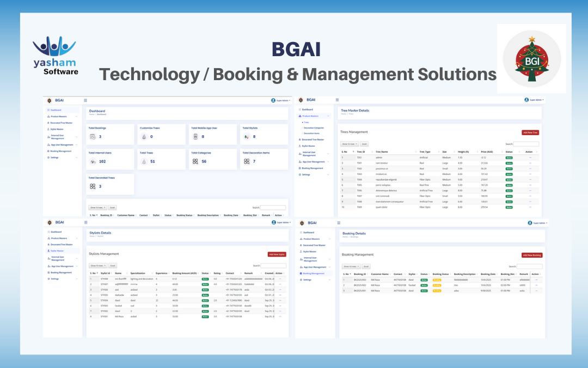588x368 pixels.
Task: Click the Add New Tree button
Action: coord(531,132)
